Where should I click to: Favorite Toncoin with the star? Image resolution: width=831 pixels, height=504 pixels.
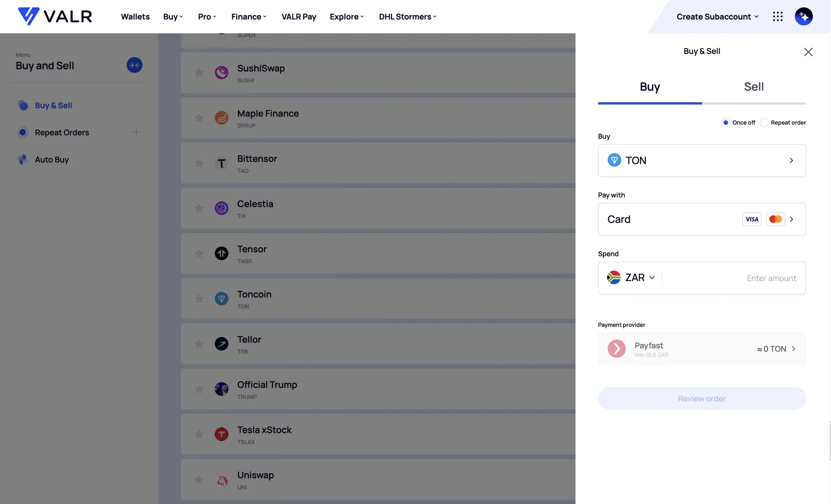[x=199, y=299]
